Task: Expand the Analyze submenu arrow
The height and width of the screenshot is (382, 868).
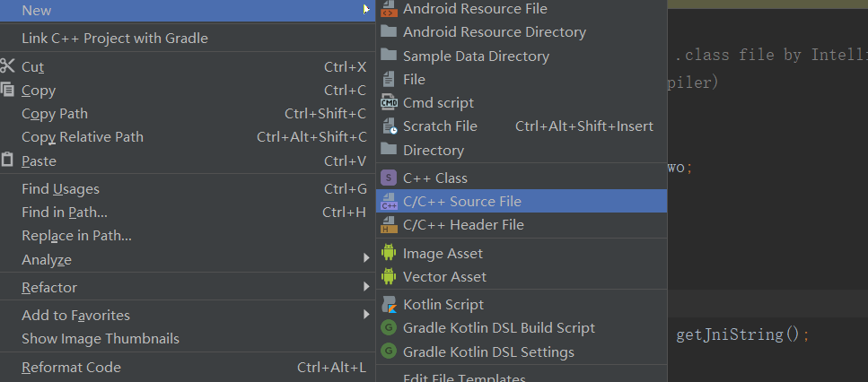Action: 366,258
